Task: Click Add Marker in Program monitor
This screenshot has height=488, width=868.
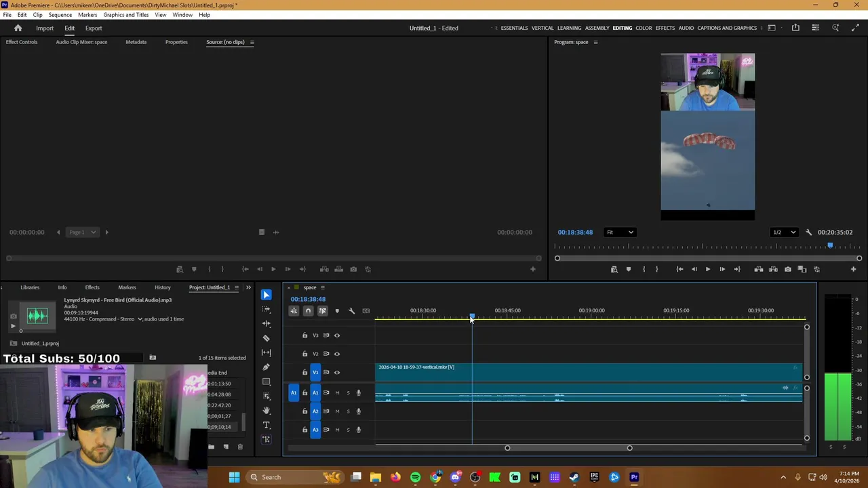Action: 628,269
